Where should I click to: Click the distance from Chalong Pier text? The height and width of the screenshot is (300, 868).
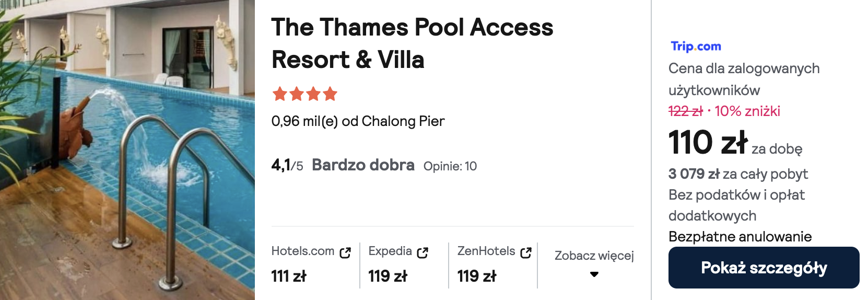358,121
